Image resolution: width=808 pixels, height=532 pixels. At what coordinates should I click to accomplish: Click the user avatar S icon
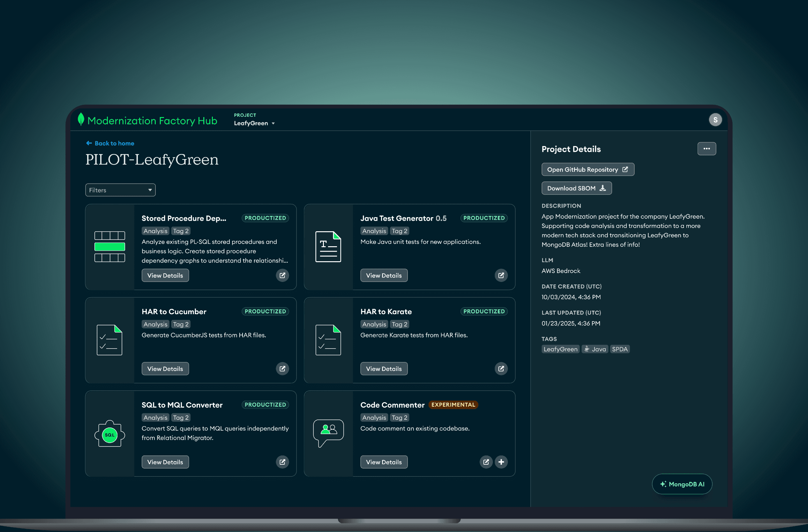(715, 120)
